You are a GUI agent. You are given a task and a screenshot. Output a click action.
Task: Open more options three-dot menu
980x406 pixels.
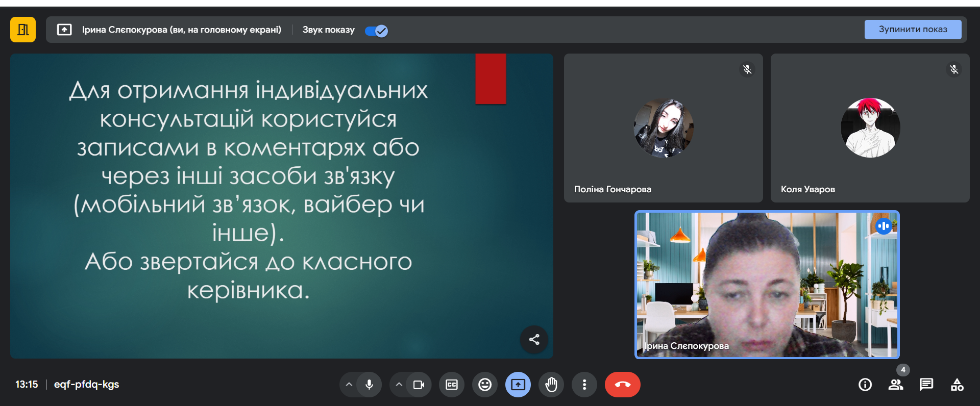(584, 385)
